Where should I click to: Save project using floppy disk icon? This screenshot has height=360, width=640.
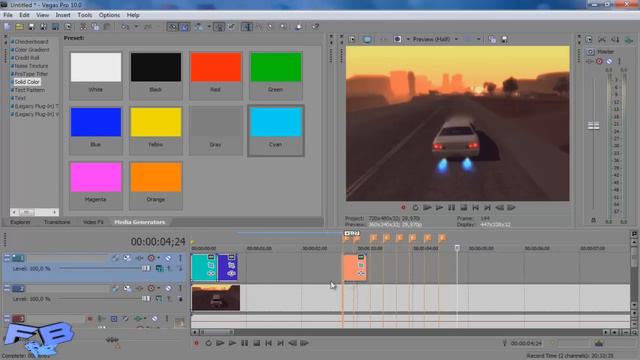31,27
